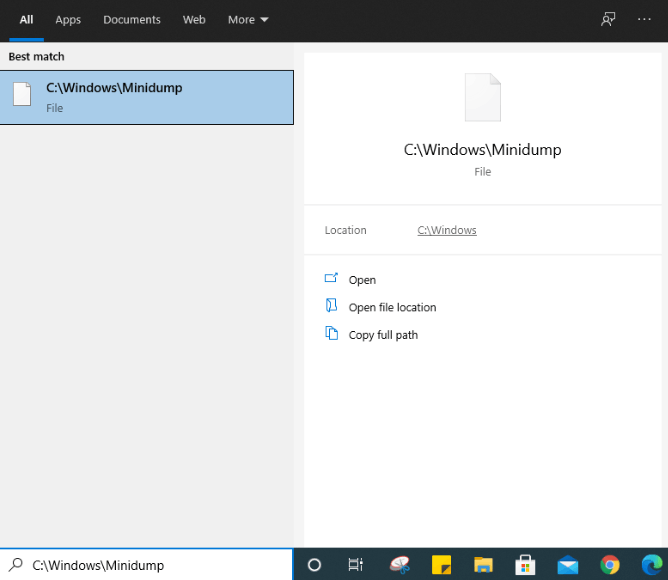The height and width of the screenshot is (580, 668).
Task: Launch Microsoft Edge from taskbar
Action: point(652,565)
